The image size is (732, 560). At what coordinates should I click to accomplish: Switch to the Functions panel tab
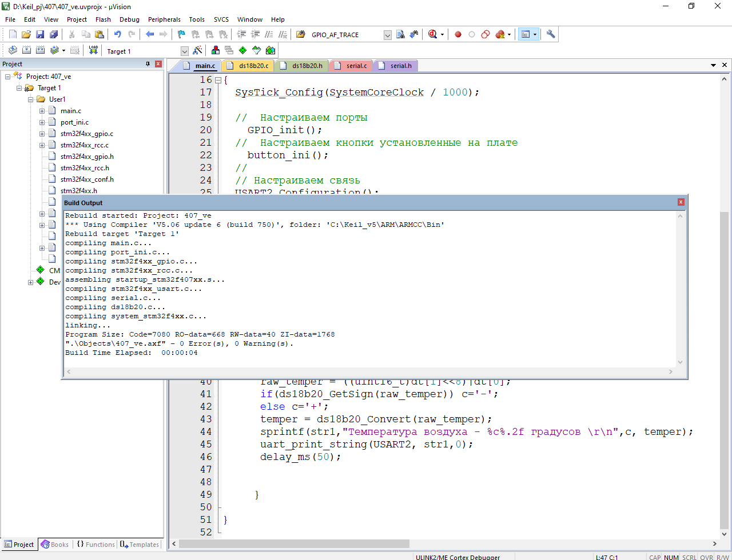coord(96,545)
